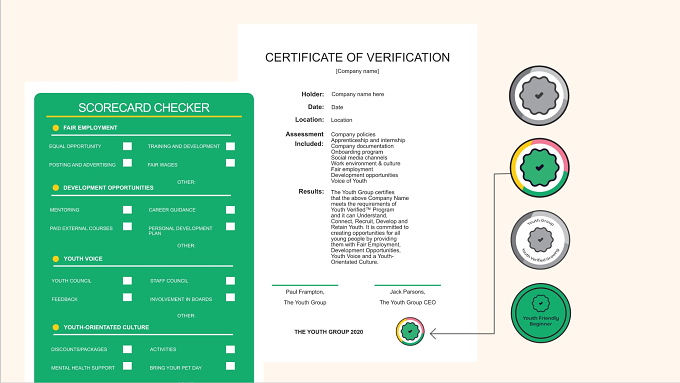This screenshot has width=680, height=383.
Task: Check the Activities box
Action: pyautogui.click(x=230, y=349)
